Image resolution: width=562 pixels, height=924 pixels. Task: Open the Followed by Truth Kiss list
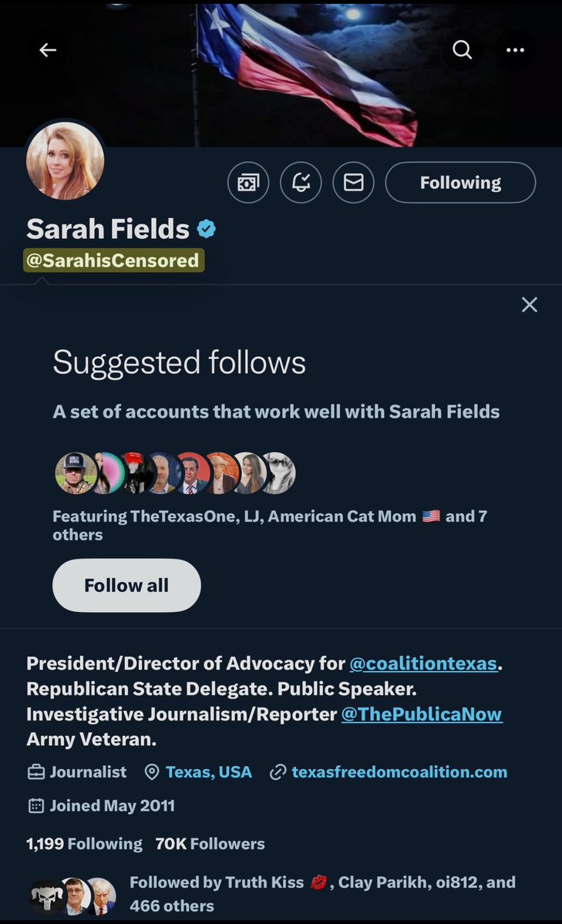322,892
